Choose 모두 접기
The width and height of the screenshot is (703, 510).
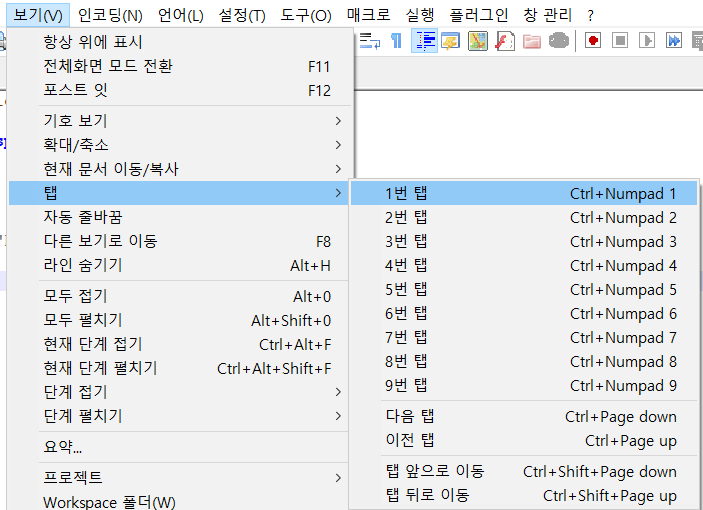point(178,296)
